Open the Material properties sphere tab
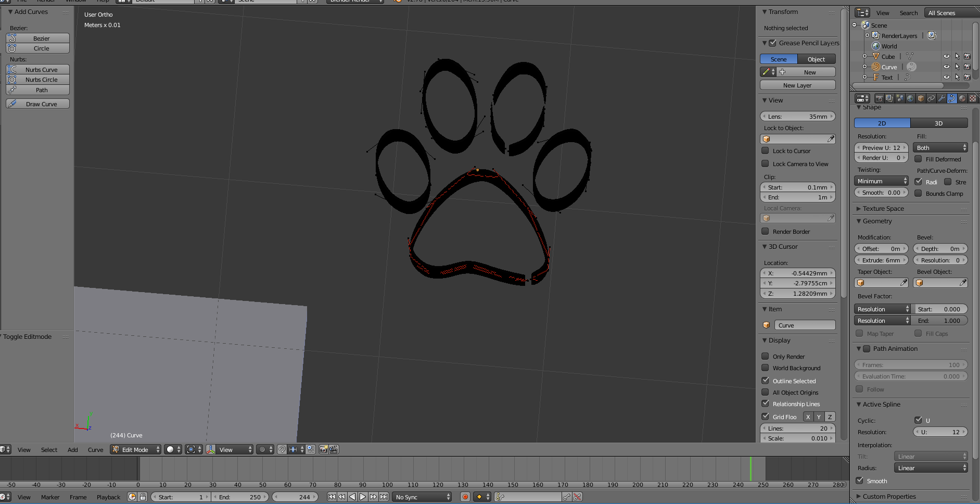This screenshot has height=504, width=980. 962,98
